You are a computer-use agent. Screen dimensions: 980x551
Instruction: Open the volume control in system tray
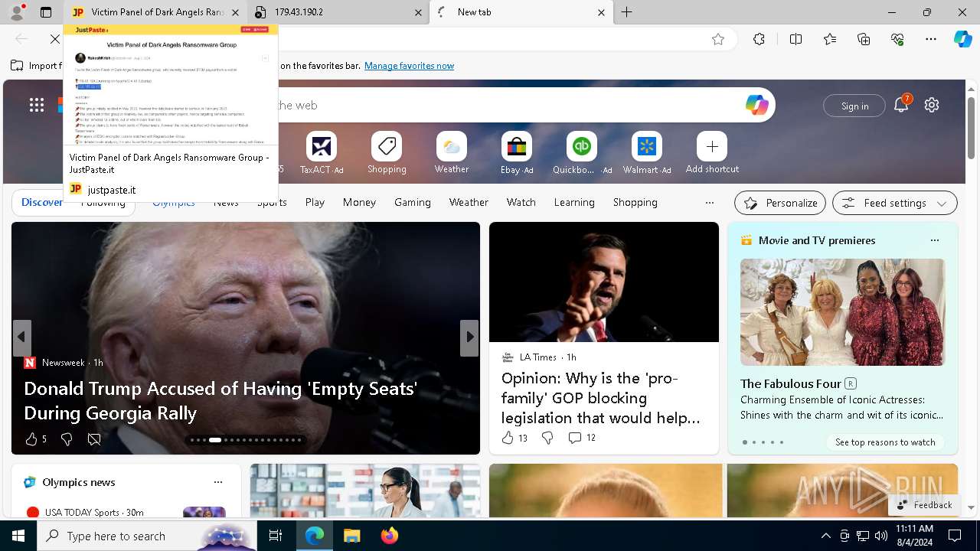pos(880,536)
